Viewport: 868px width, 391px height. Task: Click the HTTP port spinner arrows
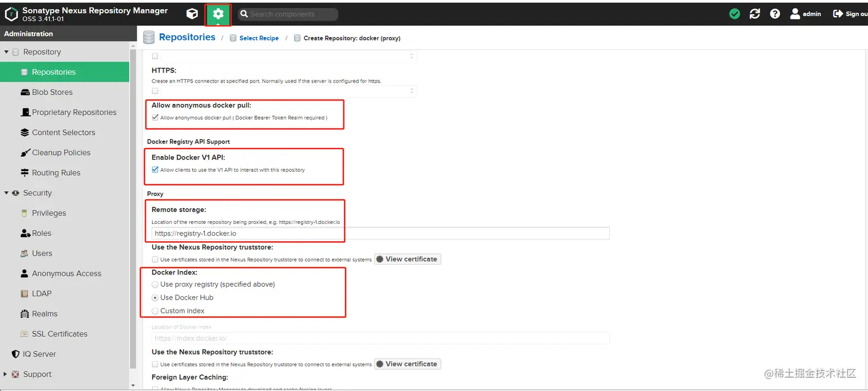412,56
